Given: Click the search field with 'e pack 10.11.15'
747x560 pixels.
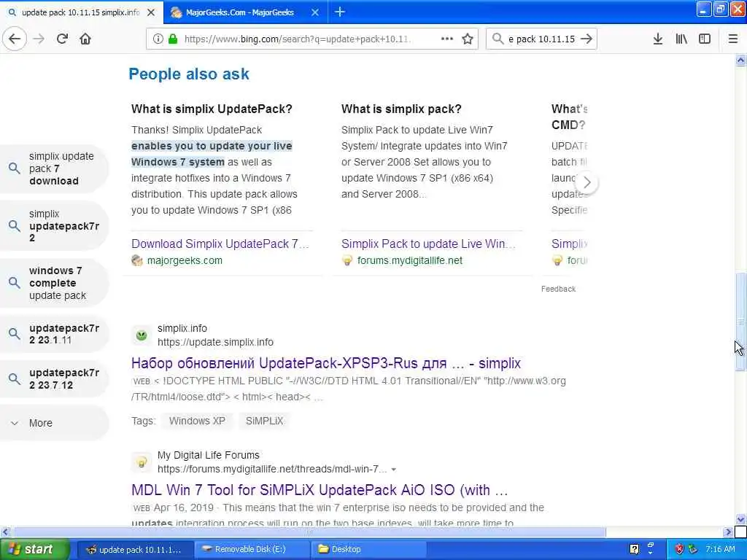Looking at the screenshot, I should click(541, 39).
